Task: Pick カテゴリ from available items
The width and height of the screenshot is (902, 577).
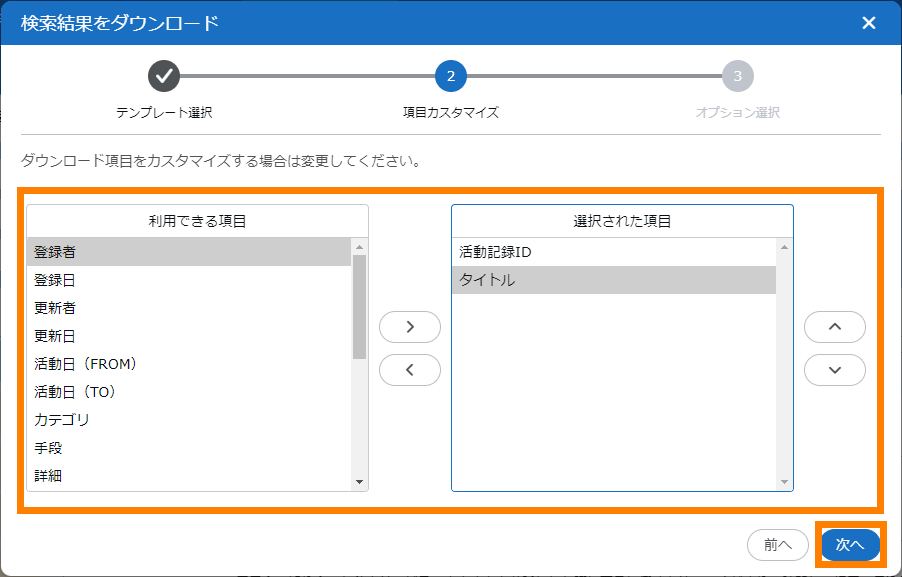Action: point(190,420)
